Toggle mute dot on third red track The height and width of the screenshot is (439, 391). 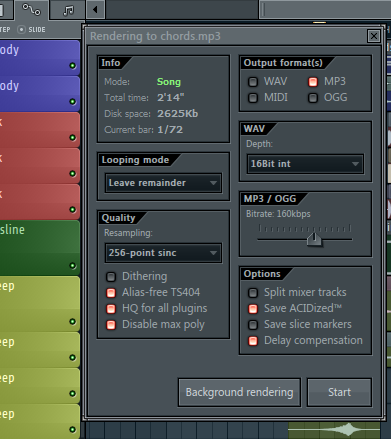click(72, 210)
